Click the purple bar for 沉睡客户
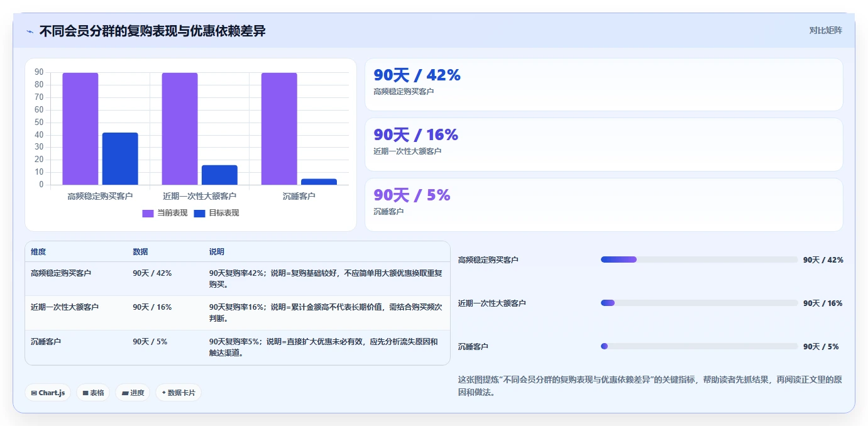The width and height of the screenshot is (868, 426). point(279,129)
